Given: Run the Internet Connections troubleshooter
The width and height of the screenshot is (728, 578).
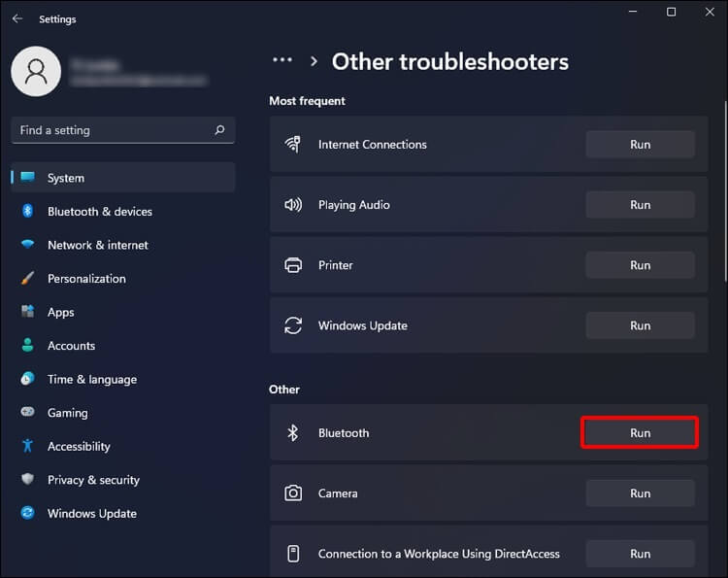Looking at the screenshot, I should tap(640, 145).
